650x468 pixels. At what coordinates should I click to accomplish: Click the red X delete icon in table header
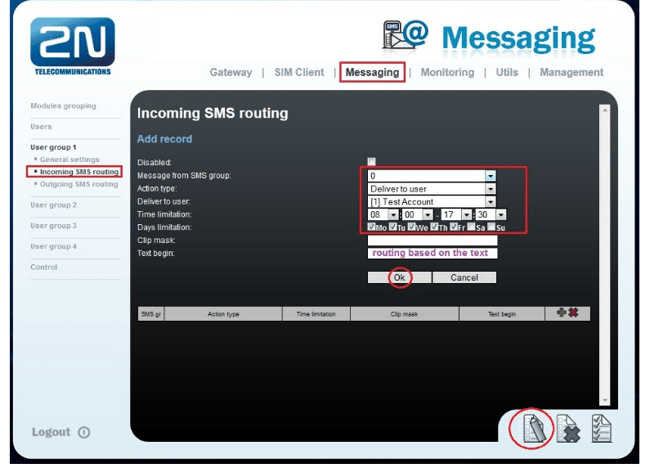[573, 313]
